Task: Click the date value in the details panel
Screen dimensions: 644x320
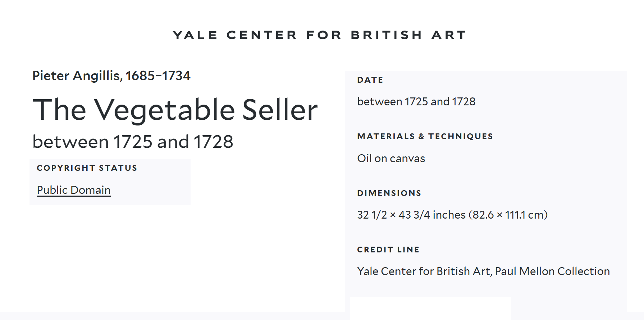Action: 416,102
